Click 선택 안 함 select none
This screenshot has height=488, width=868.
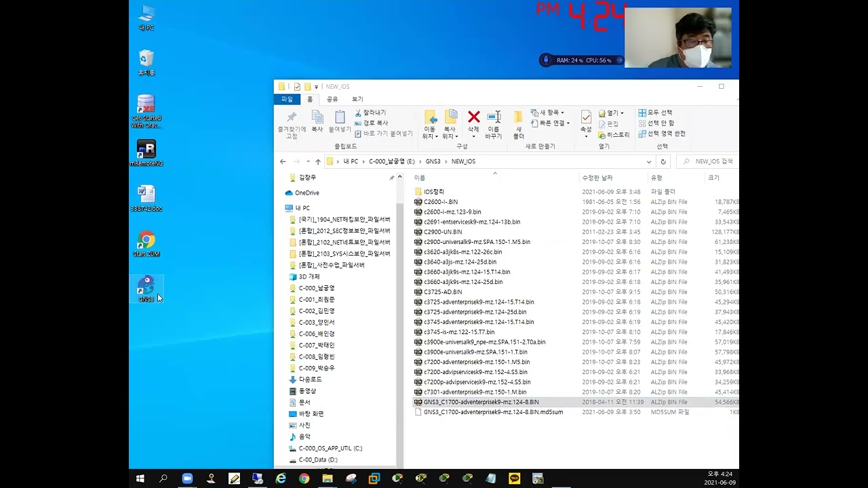pos(656,123)
